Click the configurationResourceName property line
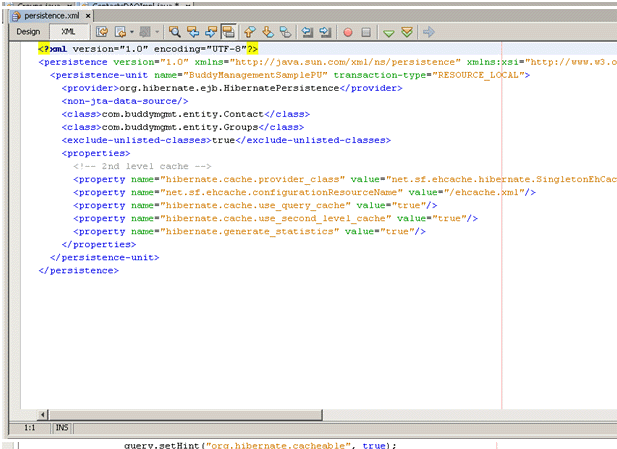This screenshot has height=449, width=617. [x=304, y=192]
